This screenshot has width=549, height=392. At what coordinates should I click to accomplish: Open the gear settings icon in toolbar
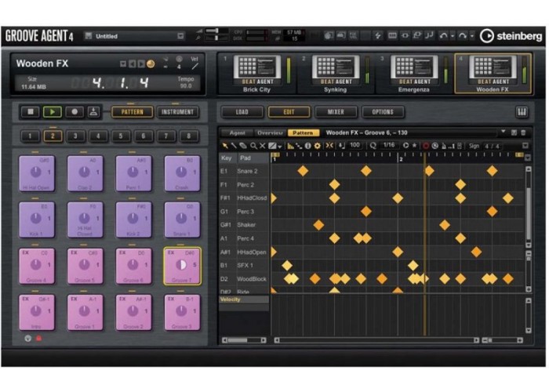pos(317,146)
